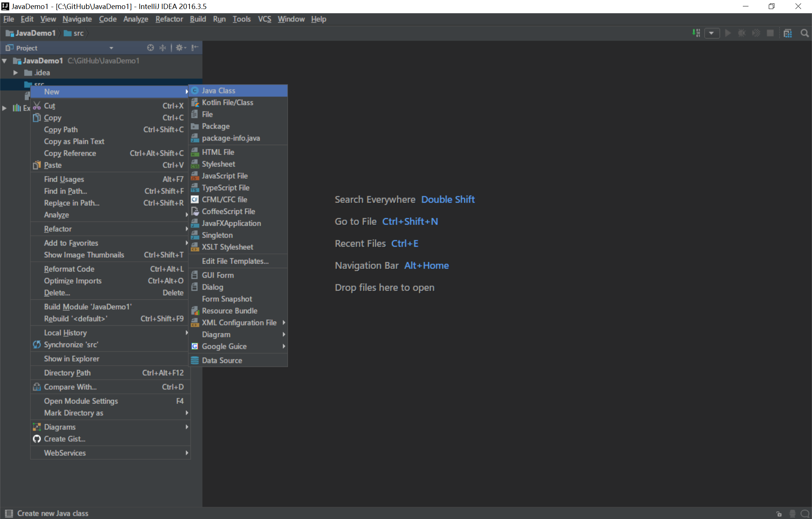Image resolution: width=812 pixels, height=519 pixels.
Task: Open the Project panel settings gear
Action: coord(181,48)
